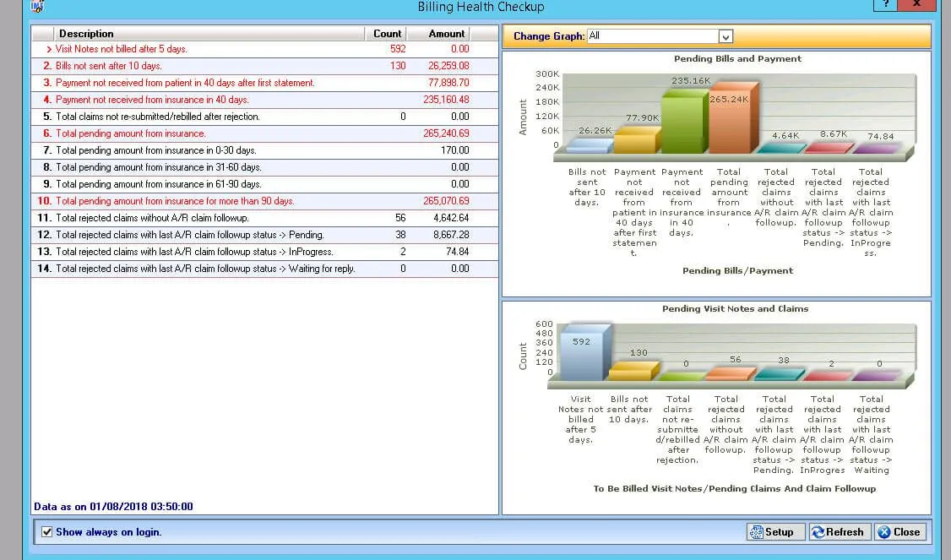Screen dimensions: 951x560
Task: Toggle the Show always on login checkbox
Action: (x=46, y=532)
